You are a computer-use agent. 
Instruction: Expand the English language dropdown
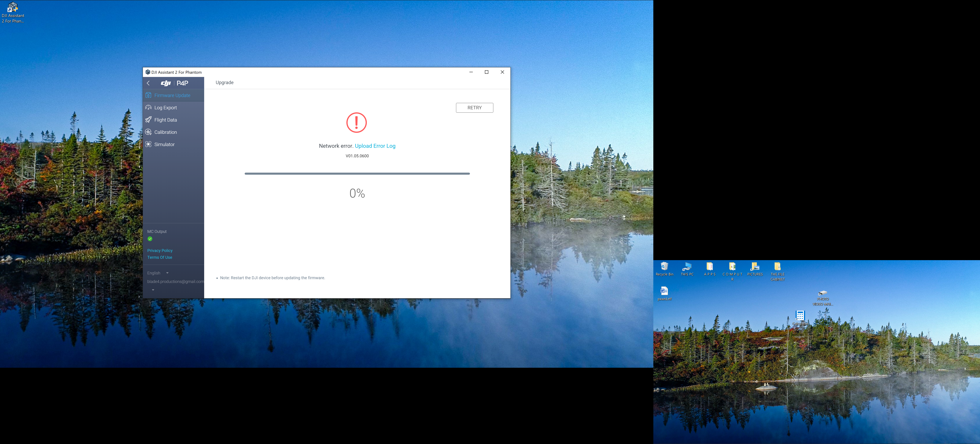[x=158, y=273]
